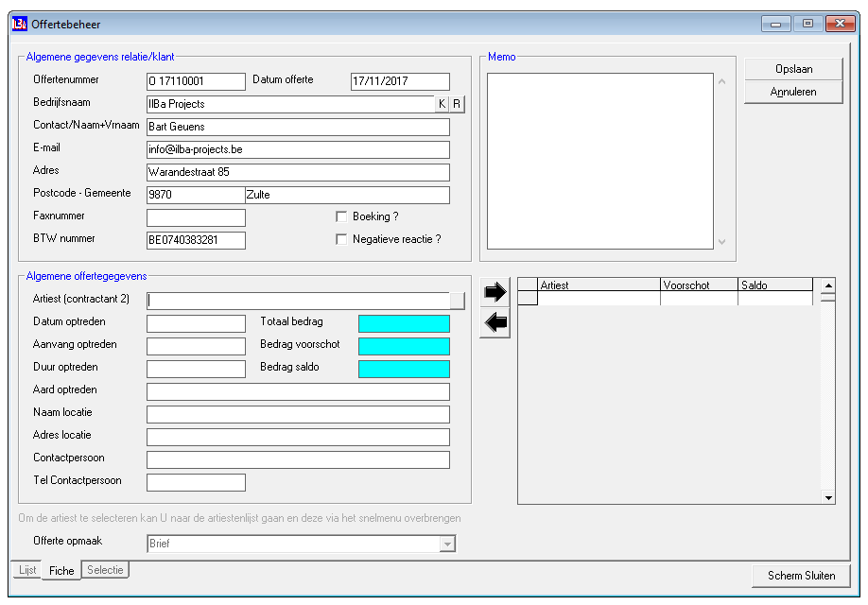The height and width of the screenshot is (605, 868).
Task: Click the left arrow to remove artist
Action: [495, 322]
